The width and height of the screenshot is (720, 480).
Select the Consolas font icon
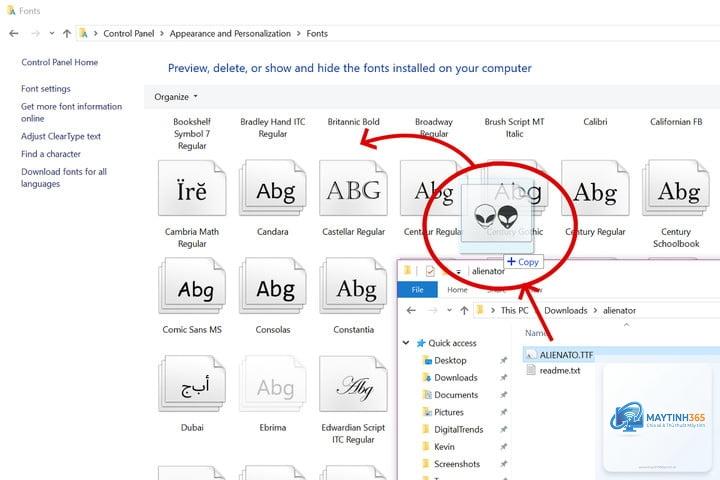(x=273, y=286)
